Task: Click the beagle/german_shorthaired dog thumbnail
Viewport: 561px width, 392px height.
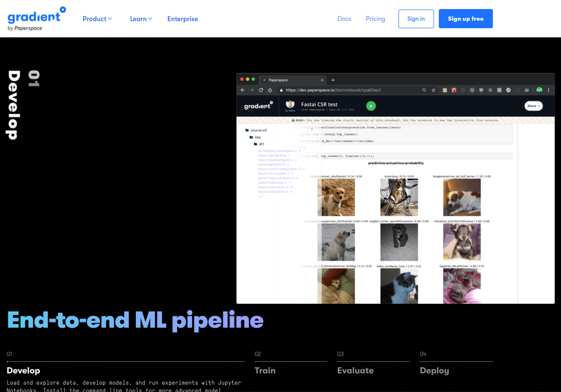Action: click(x=337, y=196)
